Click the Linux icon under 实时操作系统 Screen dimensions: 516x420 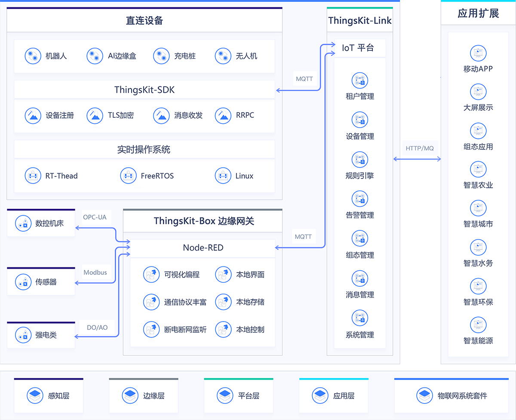pyautogui.click(x=223, y=176)
